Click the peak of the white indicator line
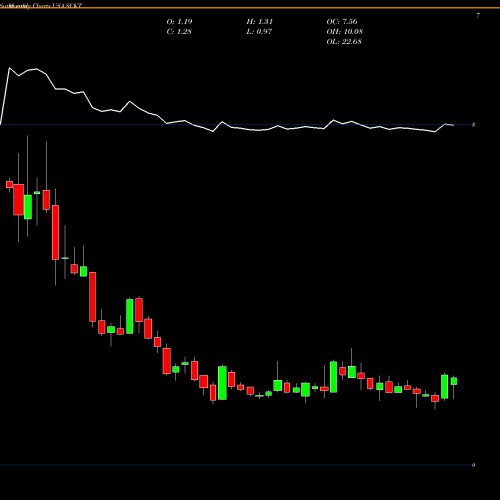The height and width of the screenshot is (500, 500). (9, 68)
